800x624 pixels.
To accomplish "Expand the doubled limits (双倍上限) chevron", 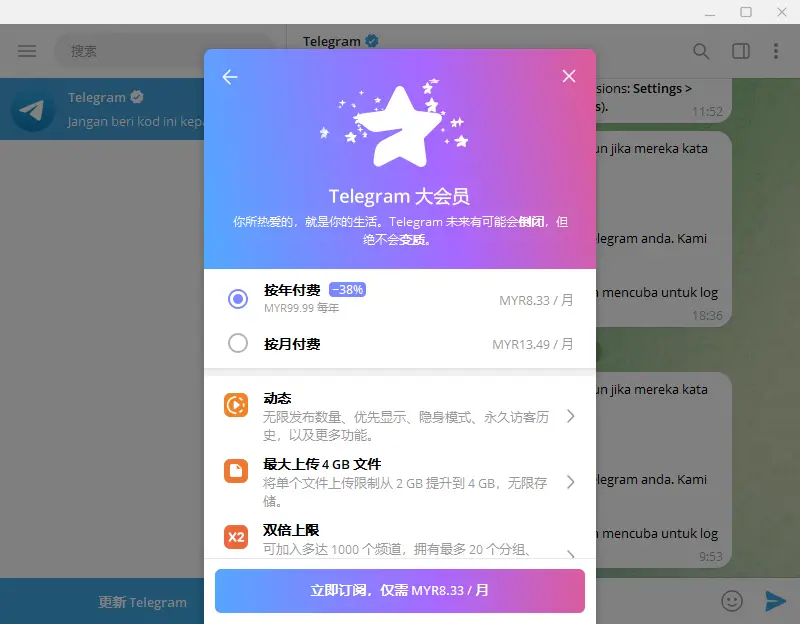I will click(x=570, y=552).
